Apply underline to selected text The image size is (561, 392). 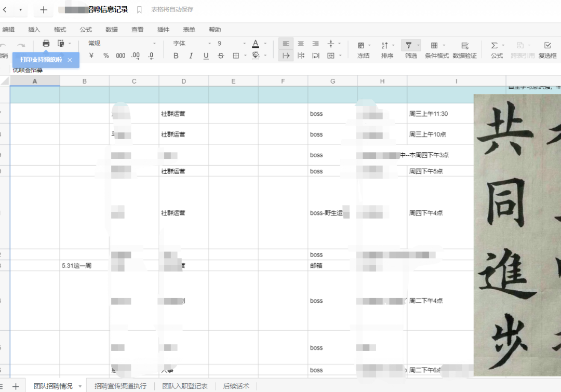tap(206, 56)
